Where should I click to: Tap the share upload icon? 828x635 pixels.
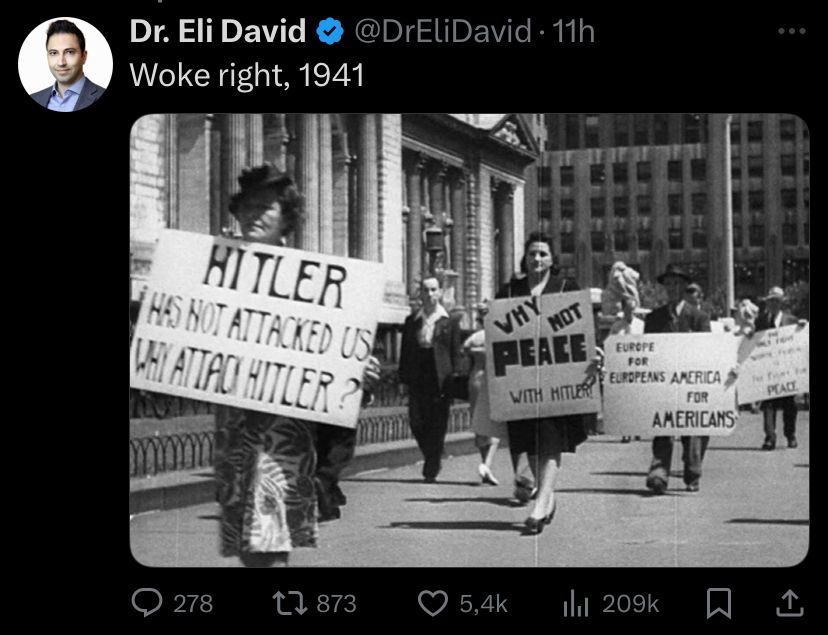(x=789, y=603)
